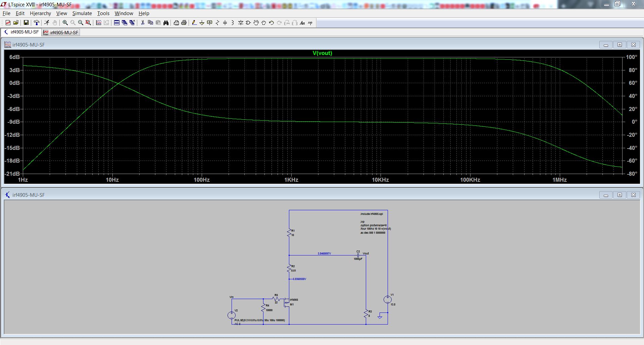Image resolution: width=644 pixels, height=345 pixels.
Task: Open Control Panel hammer icon
Action: coord(37,23)
